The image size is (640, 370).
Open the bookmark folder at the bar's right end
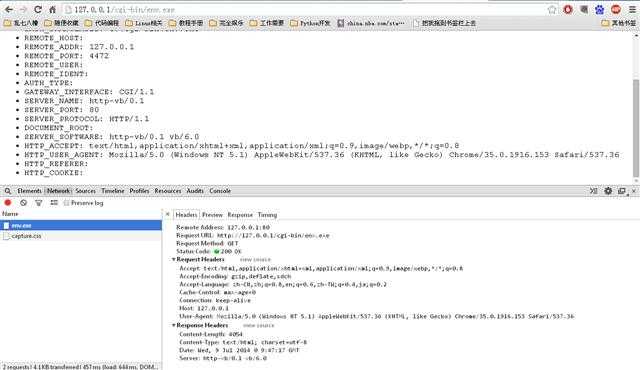(x=618, y=23)
